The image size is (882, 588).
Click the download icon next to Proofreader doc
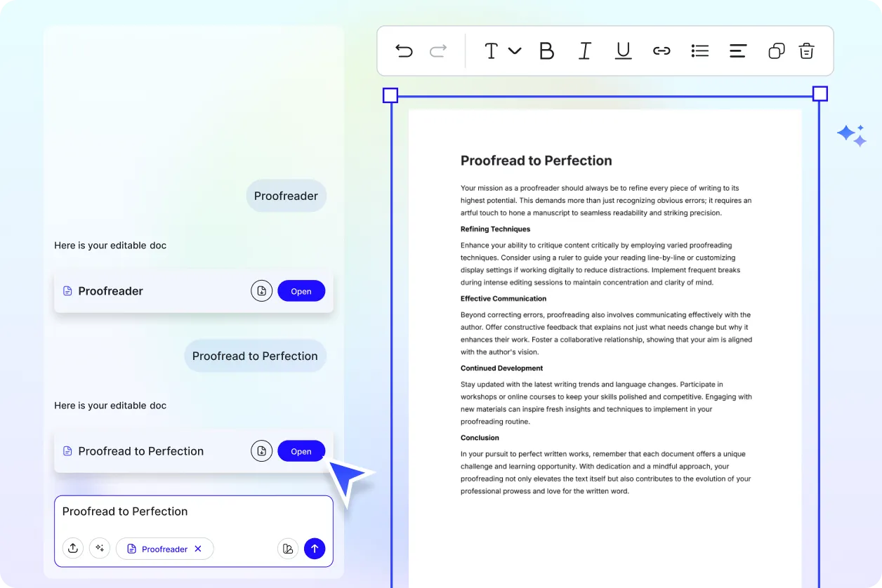pos(261,290)
